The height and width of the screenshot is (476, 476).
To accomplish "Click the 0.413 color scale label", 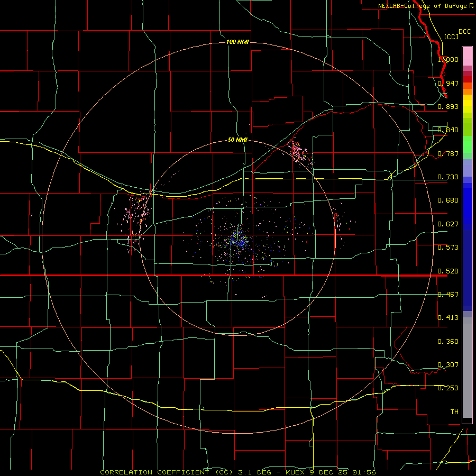I will point(448,318).
